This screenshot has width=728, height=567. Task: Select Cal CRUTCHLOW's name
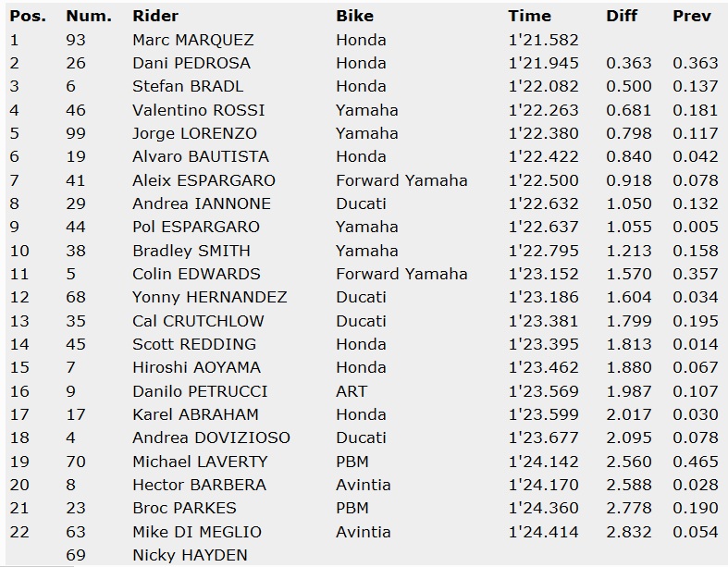[x=198, y=321]
